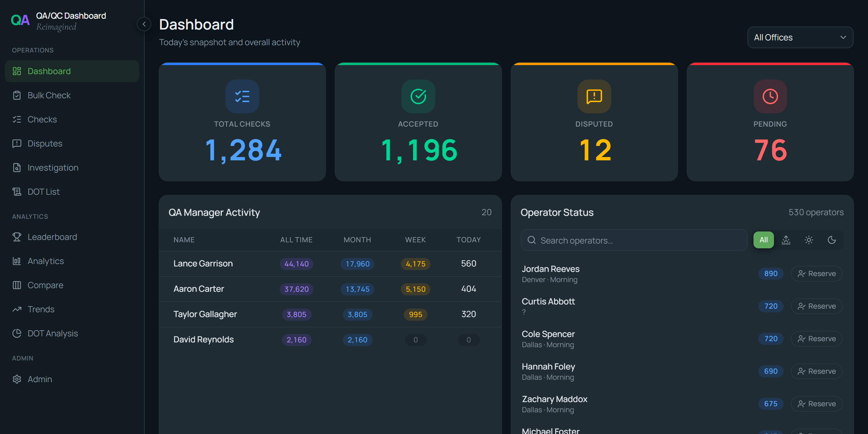868x434 pixels.
Task: Reserve operator Zachary Maddox
Action: [816, 404]
